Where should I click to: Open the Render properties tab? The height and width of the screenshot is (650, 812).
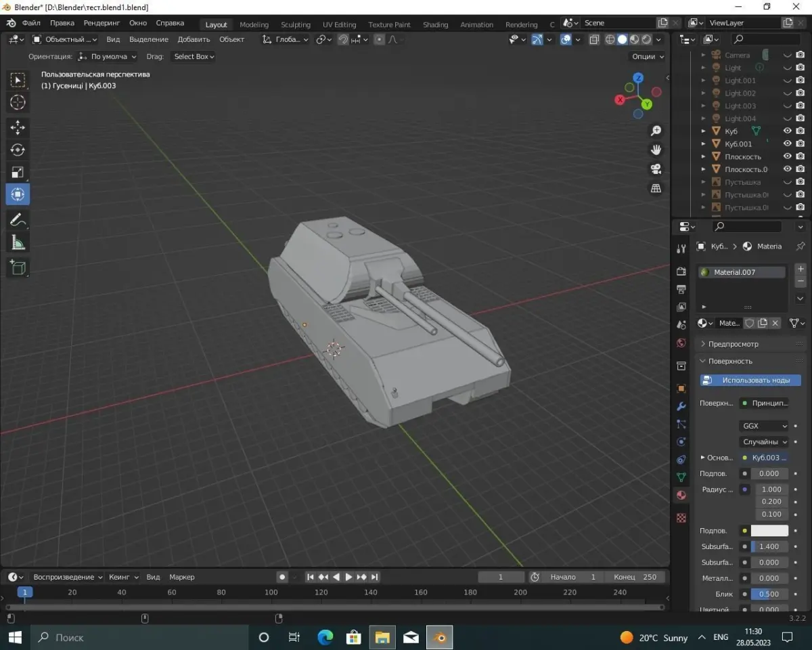681,272
